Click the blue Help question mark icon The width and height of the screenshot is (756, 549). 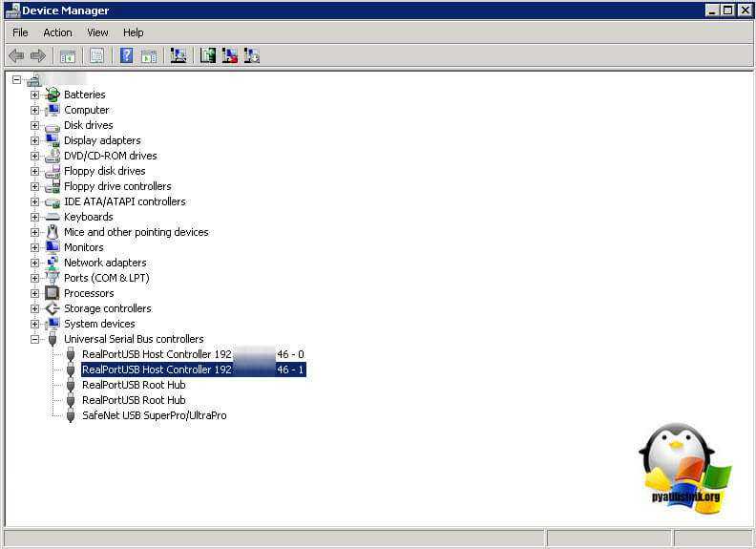[x=126, y=55]
